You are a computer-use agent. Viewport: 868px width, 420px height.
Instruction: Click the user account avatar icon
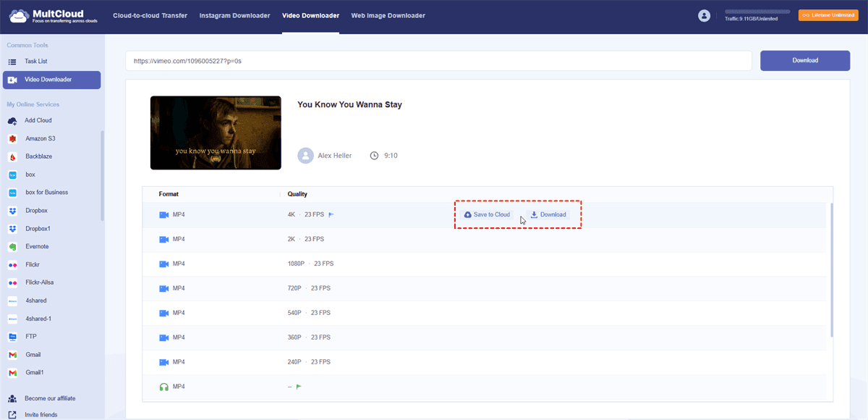coord(704,15)
